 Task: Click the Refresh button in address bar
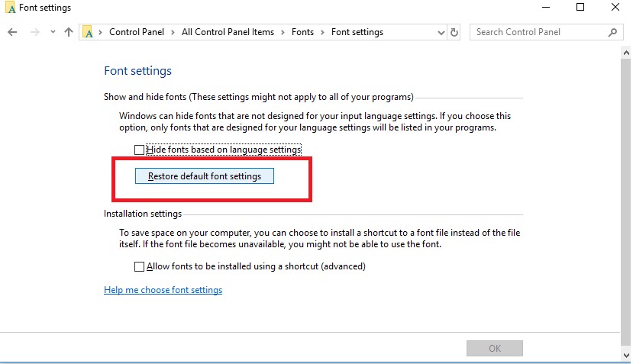click(455, 32)
